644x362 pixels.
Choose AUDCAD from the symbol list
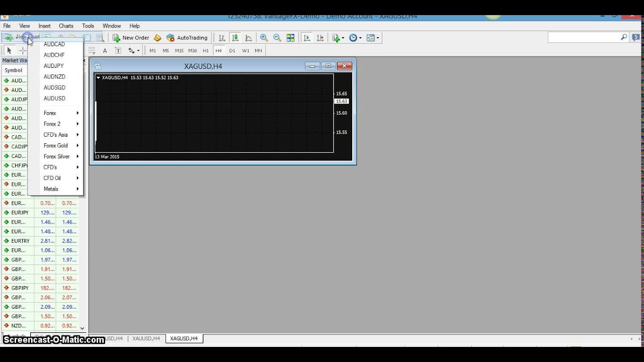click(55, 44)
